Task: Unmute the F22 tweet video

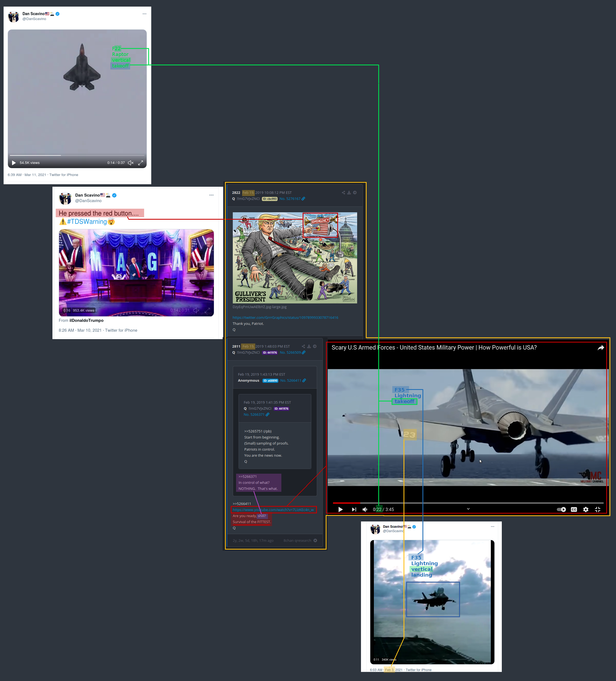Action: (x=131, y=163)
